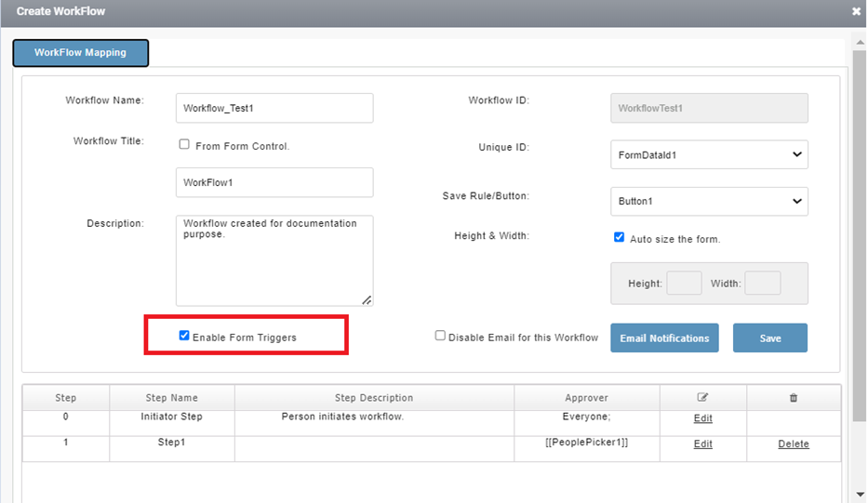Edit the Initiator Step row
This screenshot has width=868, height=503.
702,418
